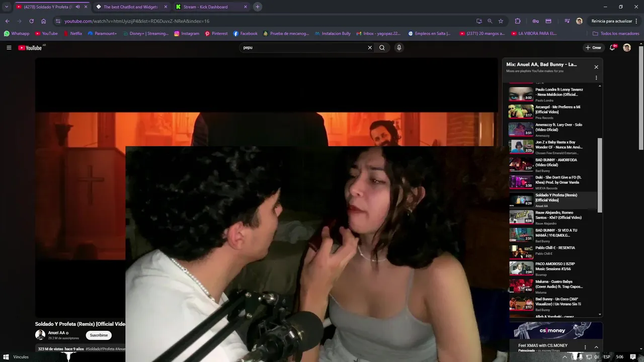This screenshot has width=644, height=362.
Task: Click the address bar URL
Action: pyautogui.click(x=137, y=21)
